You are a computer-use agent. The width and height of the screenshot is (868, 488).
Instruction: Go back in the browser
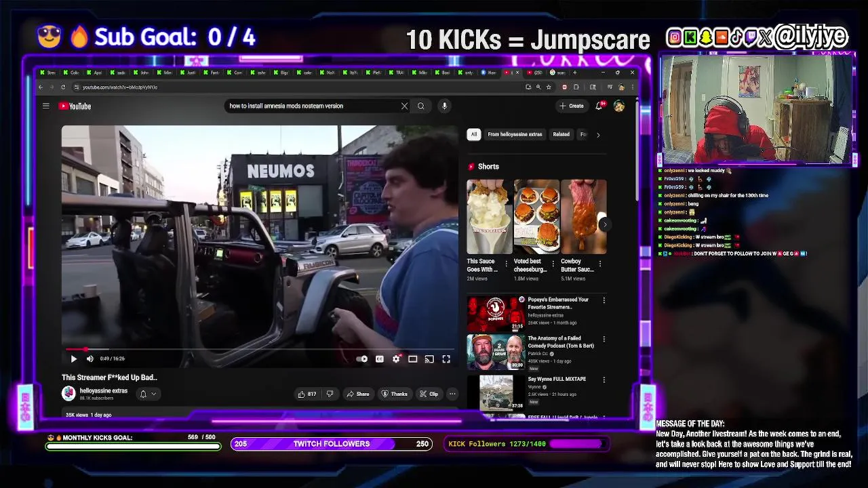[41, 87]
